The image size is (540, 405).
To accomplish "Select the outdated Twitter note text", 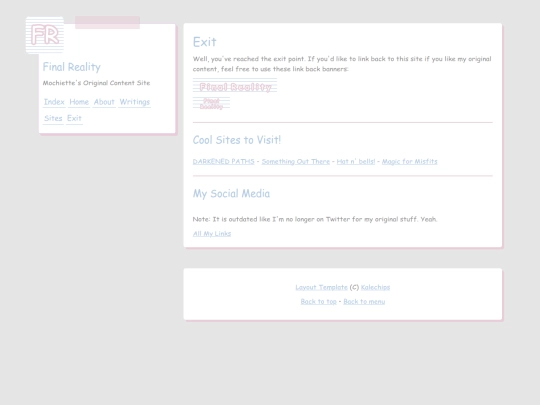I will (x=315, y=219).
